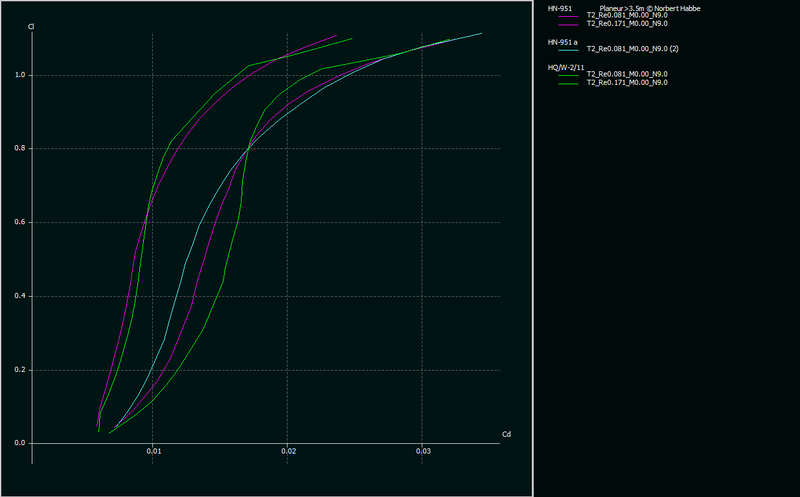Click the 0.02 tick label on Cd axis
Image resolution: width=800 pixels, height=497 pixels.
pos(287,452)
